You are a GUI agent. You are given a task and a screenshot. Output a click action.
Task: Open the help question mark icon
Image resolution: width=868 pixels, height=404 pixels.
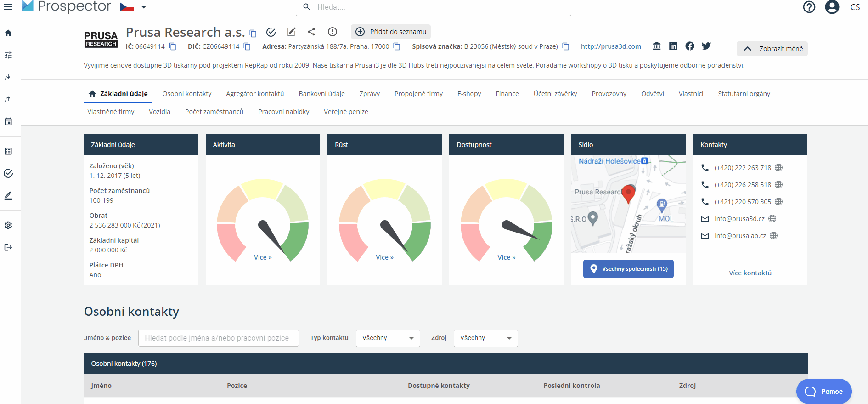[x=809, y=7]
